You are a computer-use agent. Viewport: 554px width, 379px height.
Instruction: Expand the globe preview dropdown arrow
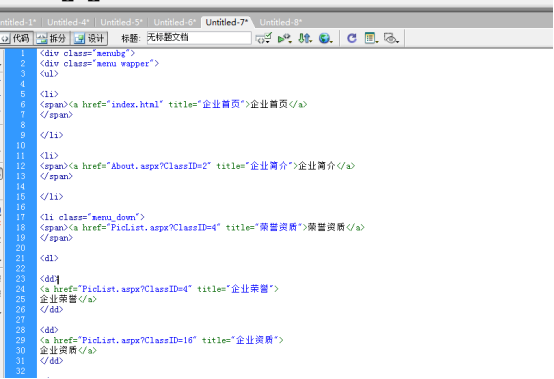tap(331, 42)
